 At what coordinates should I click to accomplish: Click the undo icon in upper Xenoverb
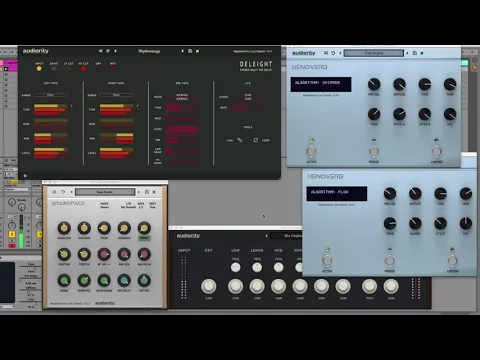pos(333,53)
